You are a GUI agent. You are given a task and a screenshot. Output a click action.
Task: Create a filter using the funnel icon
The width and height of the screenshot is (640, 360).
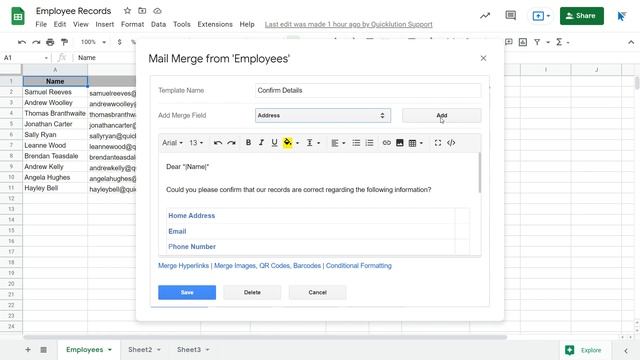click(x=537, y=42)
